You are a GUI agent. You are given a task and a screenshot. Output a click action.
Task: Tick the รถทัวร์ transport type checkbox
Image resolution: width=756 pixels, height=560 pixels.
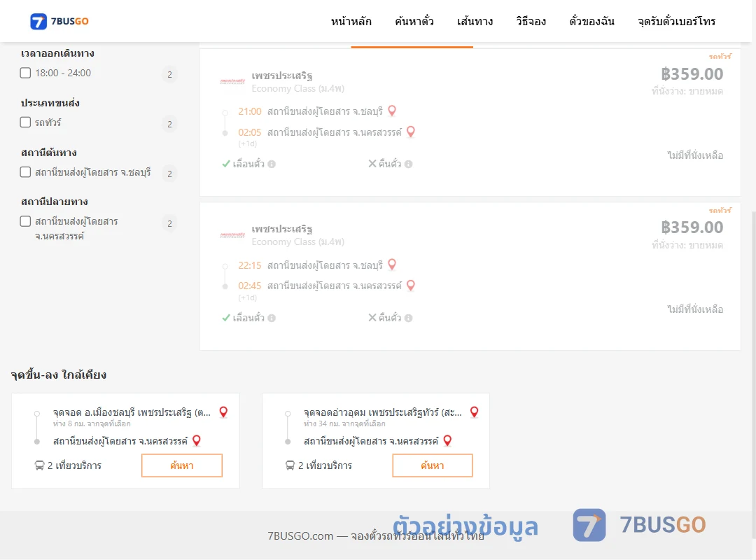tap(26, 122)
